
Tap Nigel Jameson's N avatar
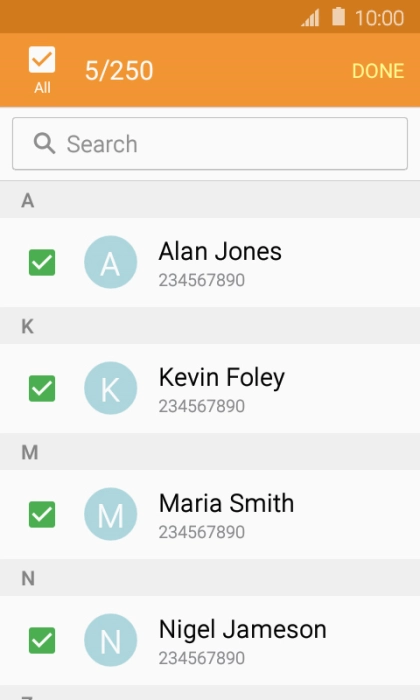click(111, 640)
